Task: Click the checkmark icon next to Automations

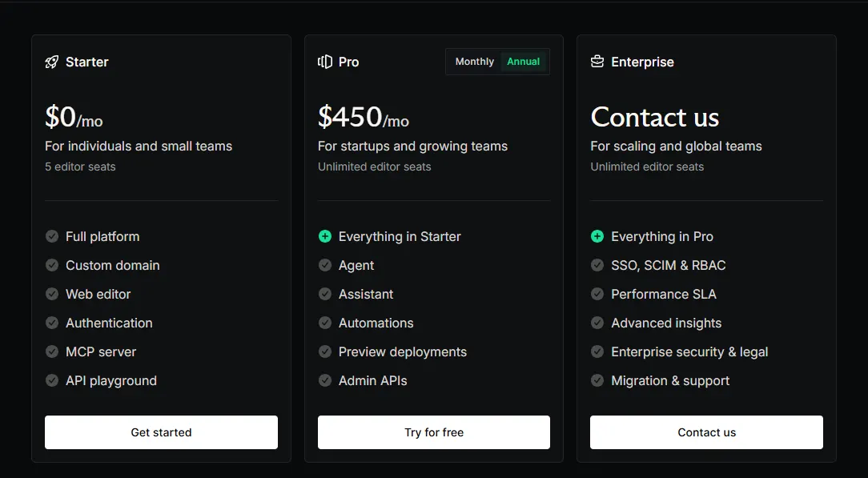Action: (x=325, y=323)
